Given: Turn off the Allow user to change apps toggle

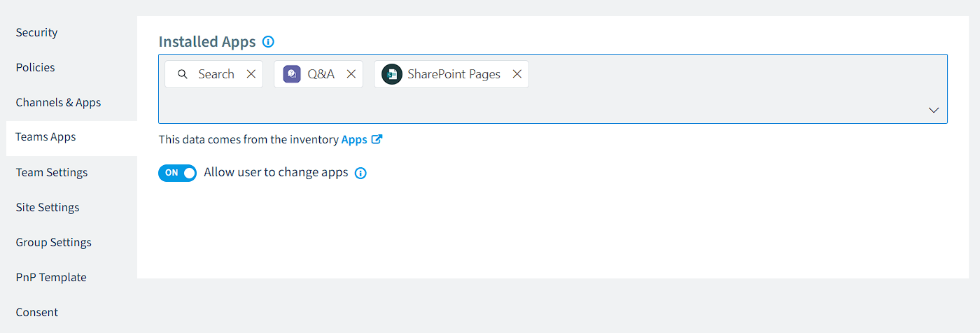Looking at the screenshot, I should 178,173.
